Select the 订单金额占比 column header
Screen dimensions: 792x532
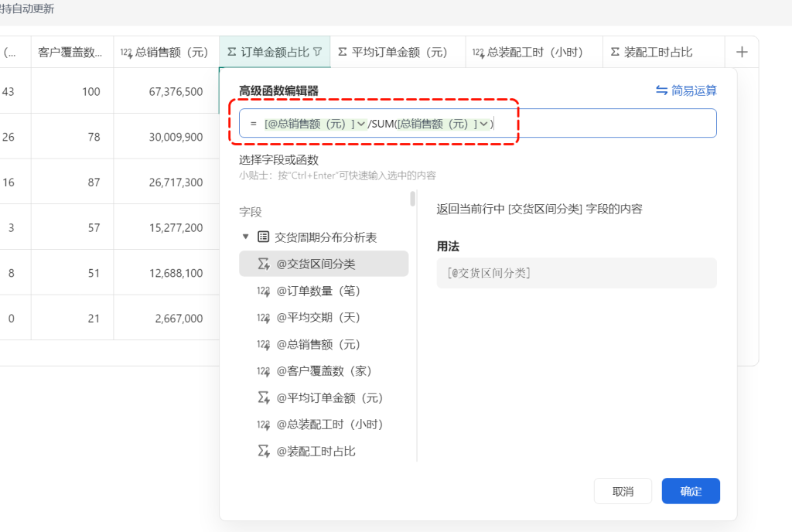pos(275,52)
